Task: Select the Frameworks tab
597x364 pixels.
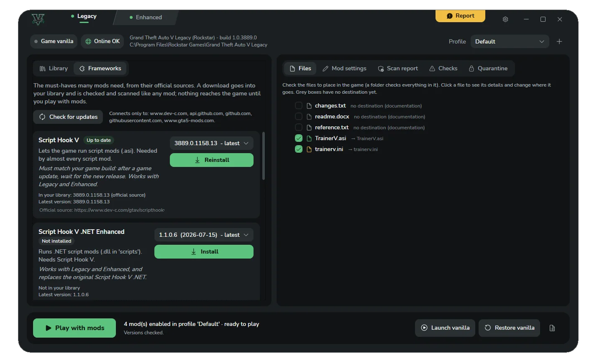Action: [100, 69]
